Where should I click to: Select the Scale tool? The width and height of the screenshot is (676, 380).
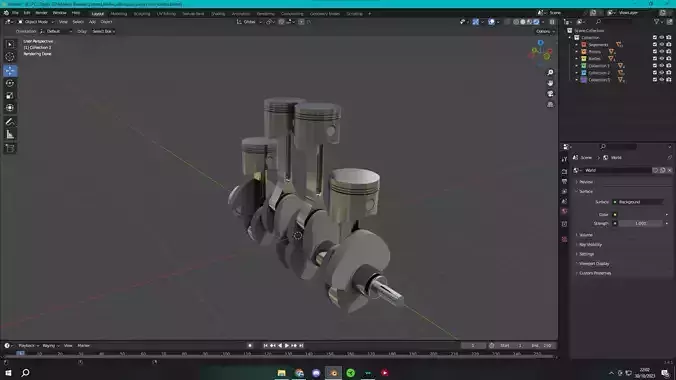[10, 95]
